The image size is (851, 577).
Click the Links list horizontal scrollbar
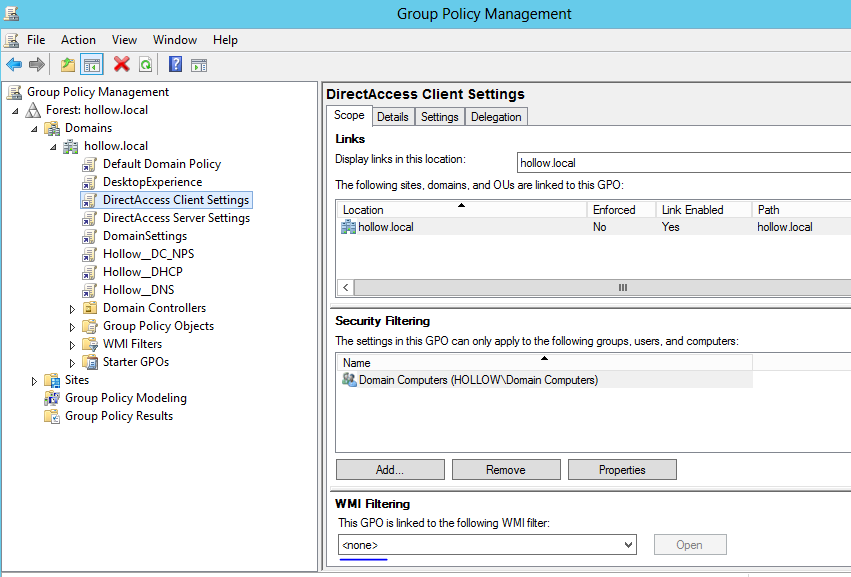(x=621, y=287)
